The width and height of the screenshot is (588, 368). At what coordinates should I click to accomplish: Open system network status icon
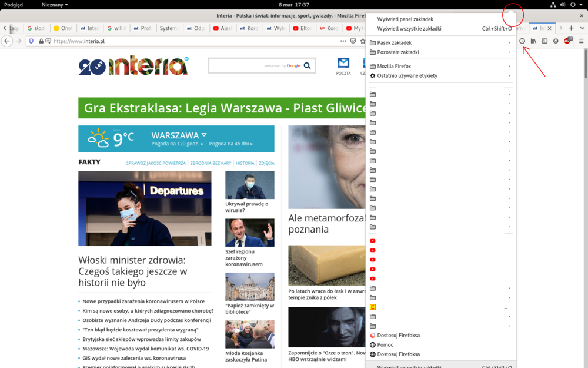point(553,5)
